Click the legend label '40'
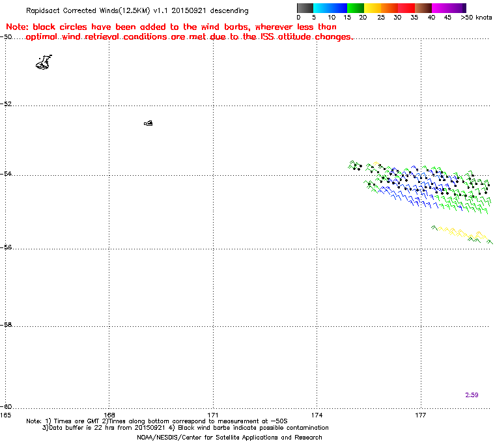The height and width of the screenshot is (448, 495). click(x=431, y=18)
